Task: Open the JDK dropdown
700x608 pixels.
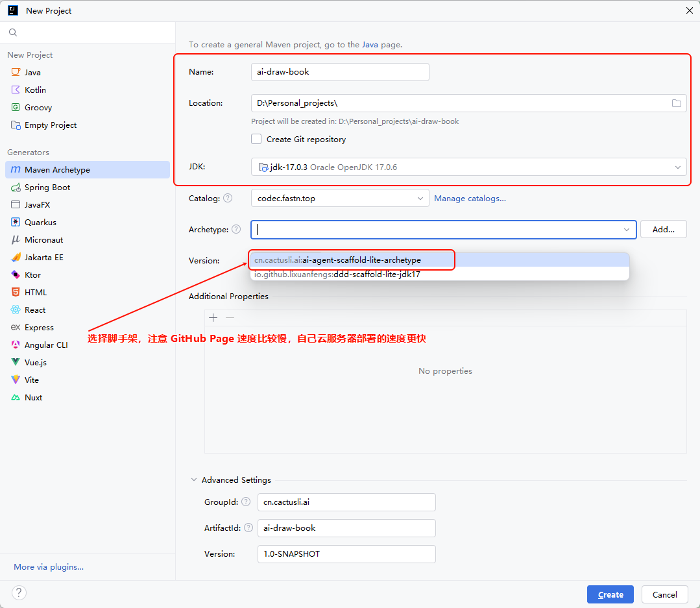Action: 469,167
